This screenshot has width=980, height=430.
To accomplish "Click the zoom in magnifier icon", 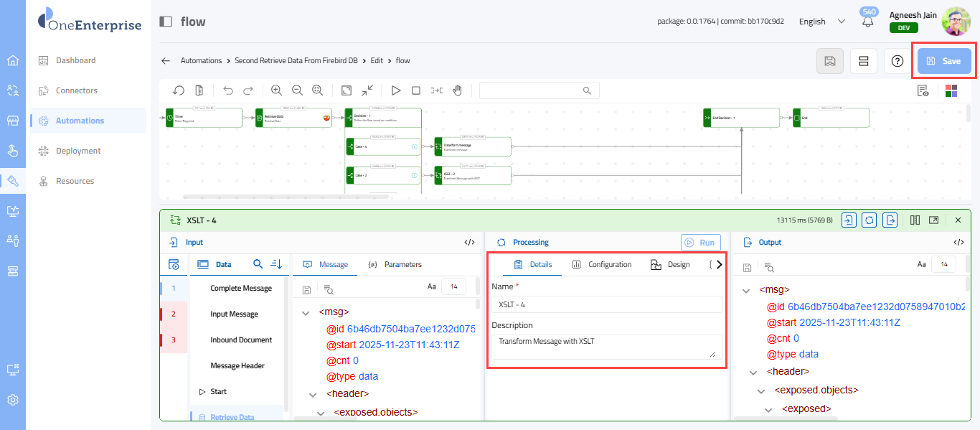I will pos(276,90).
